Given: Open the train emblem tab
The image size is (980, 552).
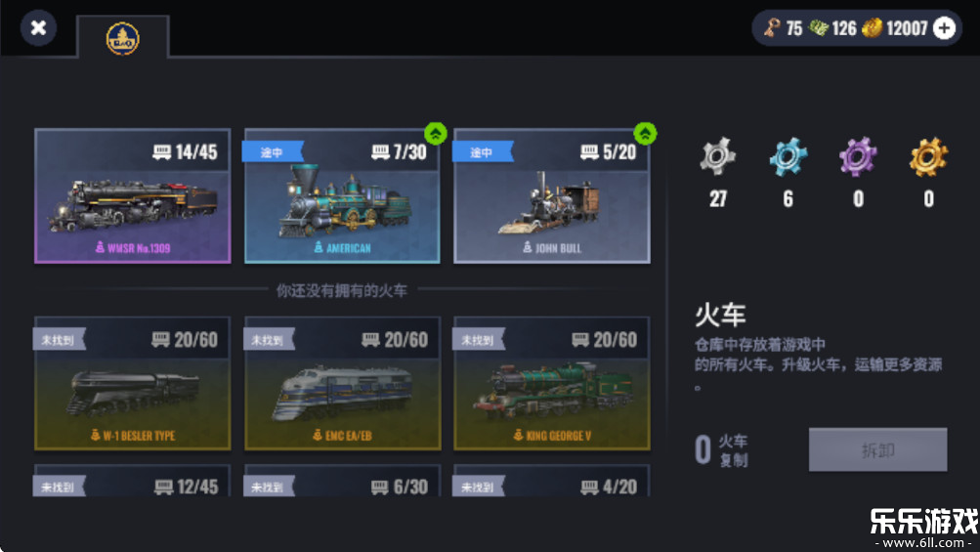Looking at the screenshot, I should tap(122, 38).
